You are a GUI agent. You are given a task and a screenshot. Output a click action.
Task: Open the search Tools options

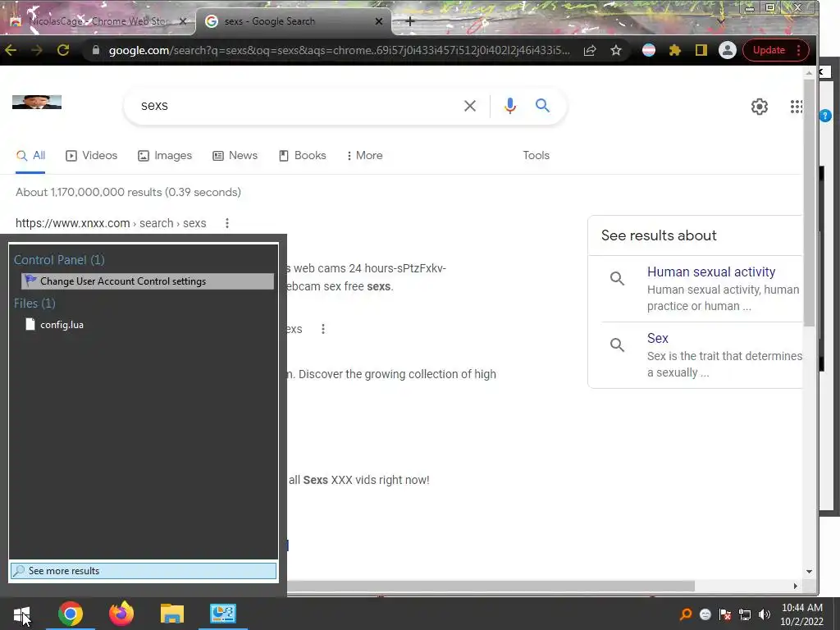point(536,155)
